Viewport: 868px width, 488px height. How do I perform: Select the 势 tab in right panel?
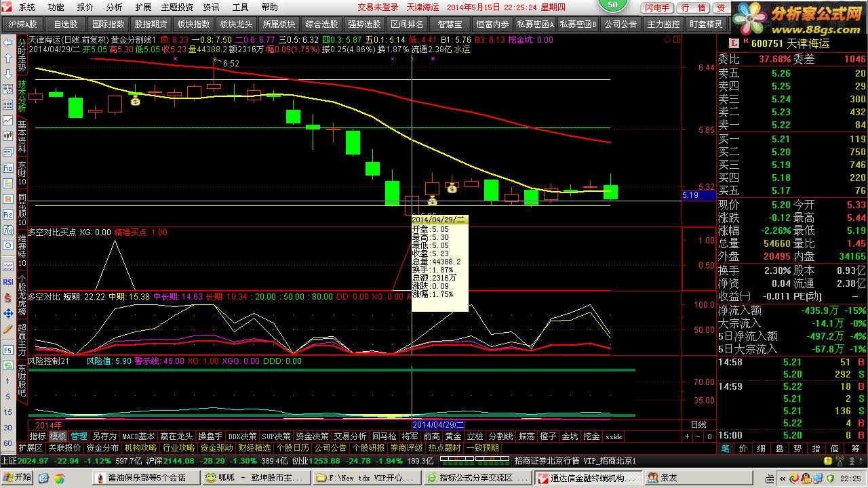click(x=797, y=449)
